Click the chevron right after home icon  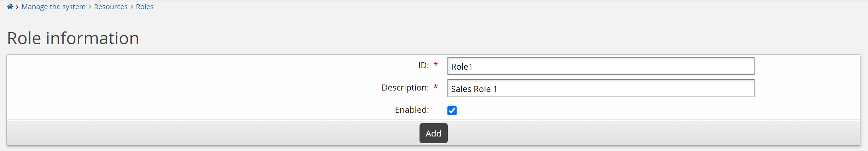click(17, 7)
